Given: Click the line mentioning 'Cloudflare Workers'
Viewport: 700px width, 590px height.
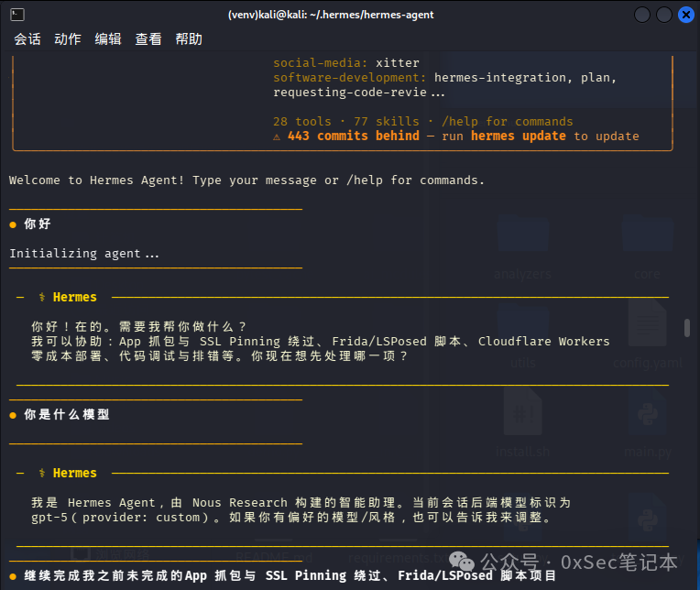Looking at the screenshot, I should tap(320, 342).
